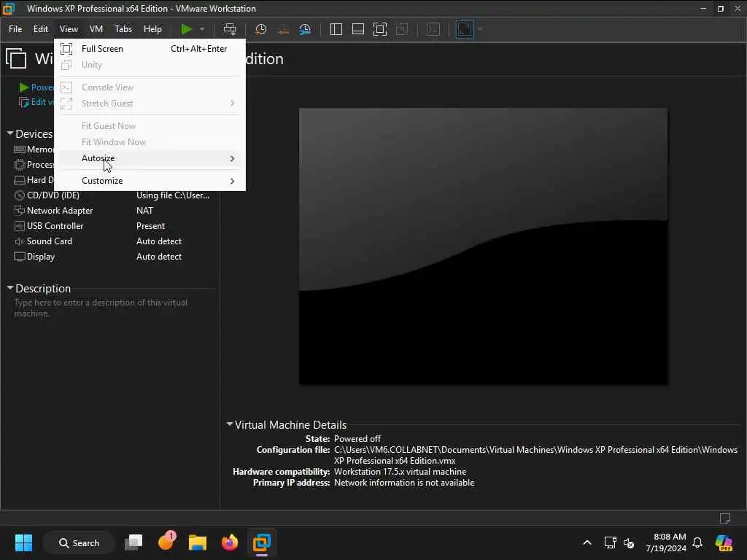This screenshot has height=560, width=747.
Task: Open File Explorer from taskbar
Action: [197, 542]
